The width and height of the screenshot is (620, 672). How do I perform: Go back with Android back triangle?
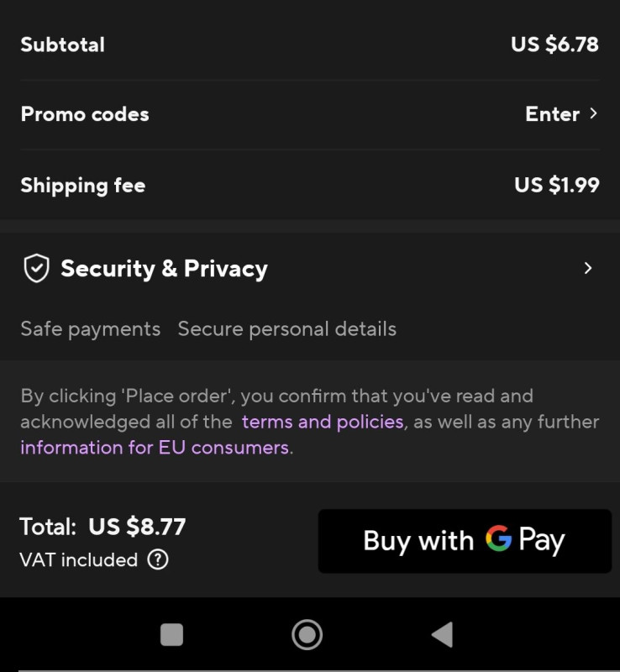point(443,634)
